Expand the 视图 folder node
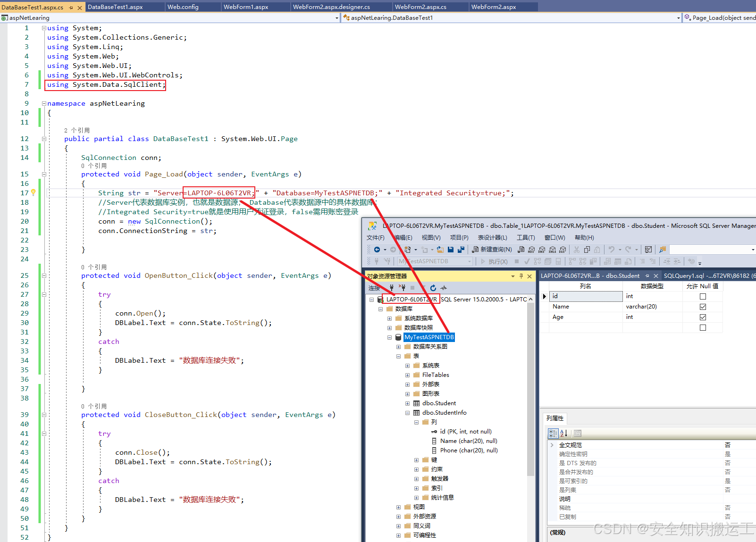This screenshot has height=542, width=756. [398, 507]
